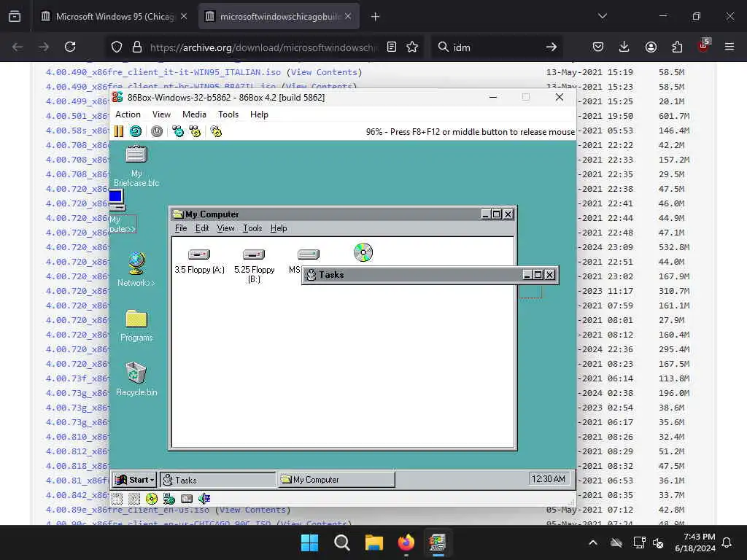Click the uBlock Origin shield extension icon
Viewport: 747px width, 560px height.
point(704,46)
